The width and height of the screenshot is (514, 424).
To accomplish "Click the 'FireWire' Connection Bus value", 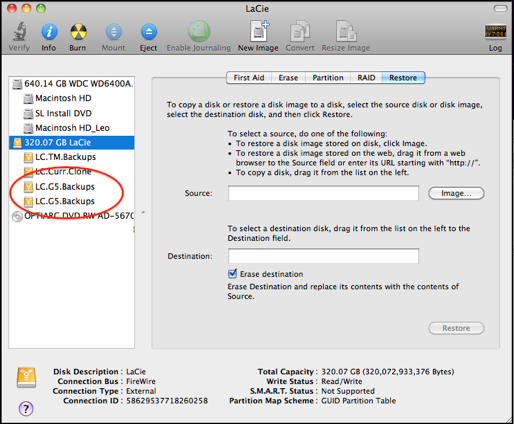I will coord(141,381).
